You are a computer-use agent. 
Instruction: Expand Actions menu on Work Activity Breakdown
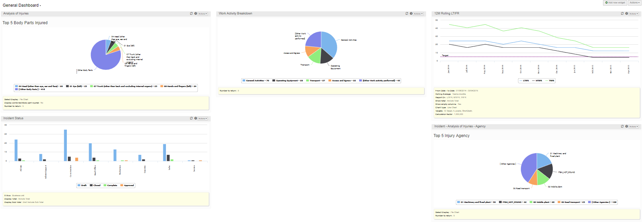[418, 14]
